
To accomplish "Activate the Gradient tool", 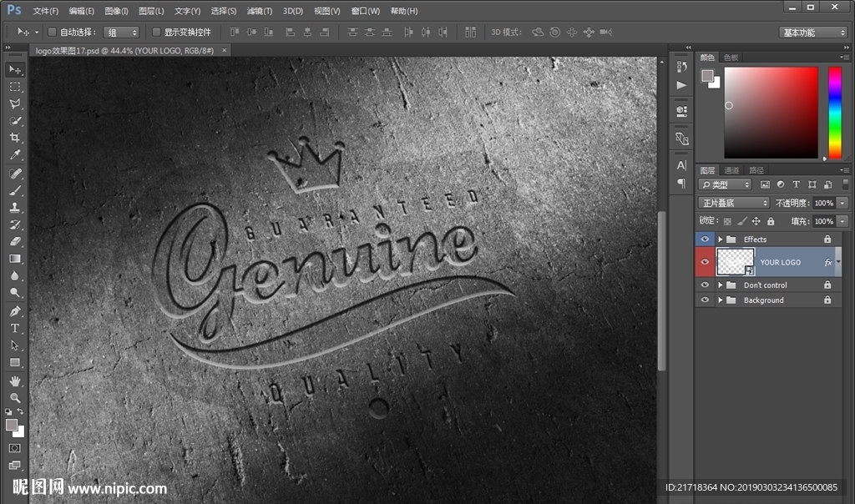I will coord(15,259).
